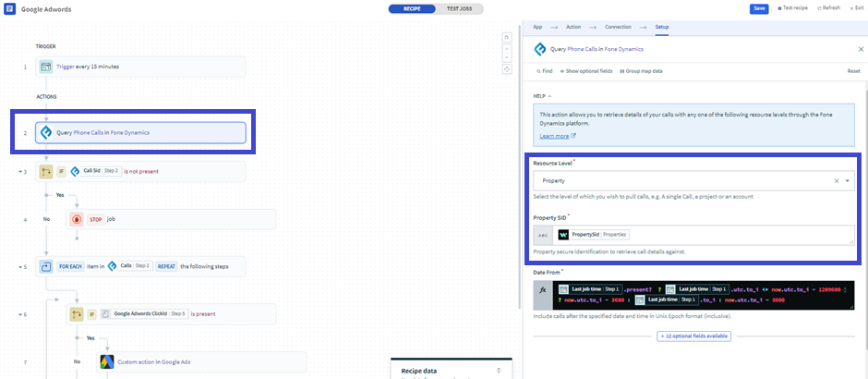This screenshot has height=379, width=868.
Task: Click the Google Adwords recipe title
Action: click(46, 9)
